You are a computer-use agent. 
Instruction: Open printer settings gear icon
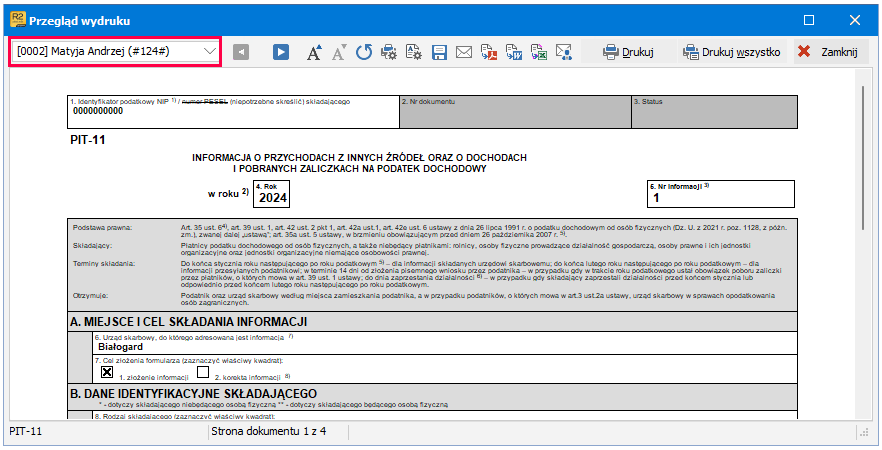point(389,52)
